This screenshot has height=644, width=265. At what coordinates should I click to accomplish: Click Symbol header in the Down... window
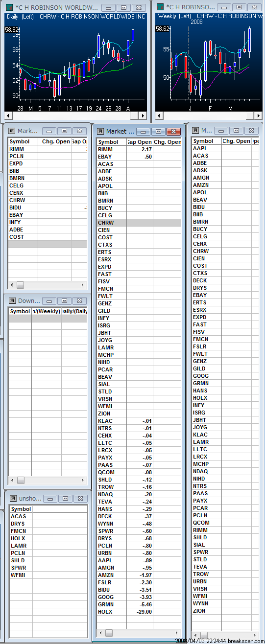point(20,311)
